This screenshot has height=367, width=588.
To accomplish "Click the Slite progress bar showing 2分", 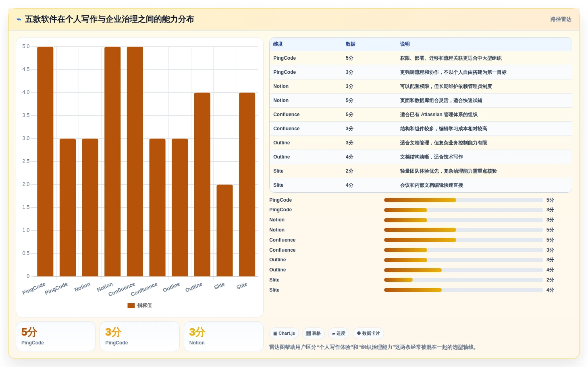I will coord(463,280).
